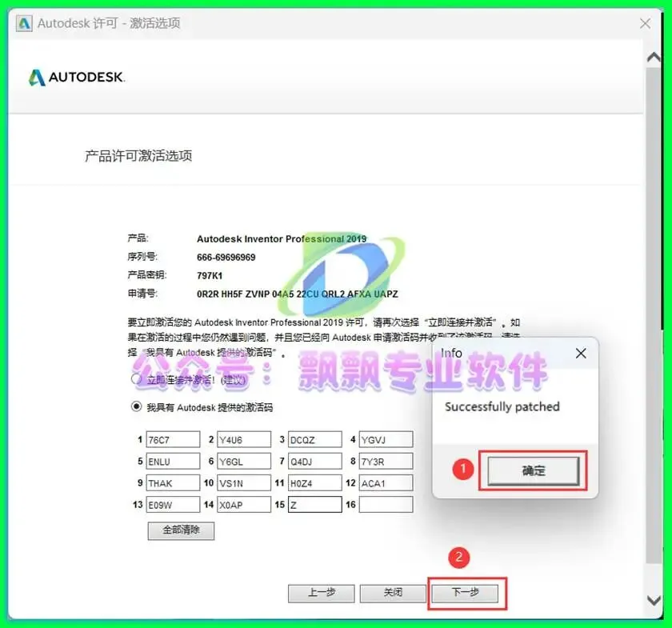672x628 pixels.
Task: Click activation code field 7 containing Q4DJ
Action: [315, 462]
